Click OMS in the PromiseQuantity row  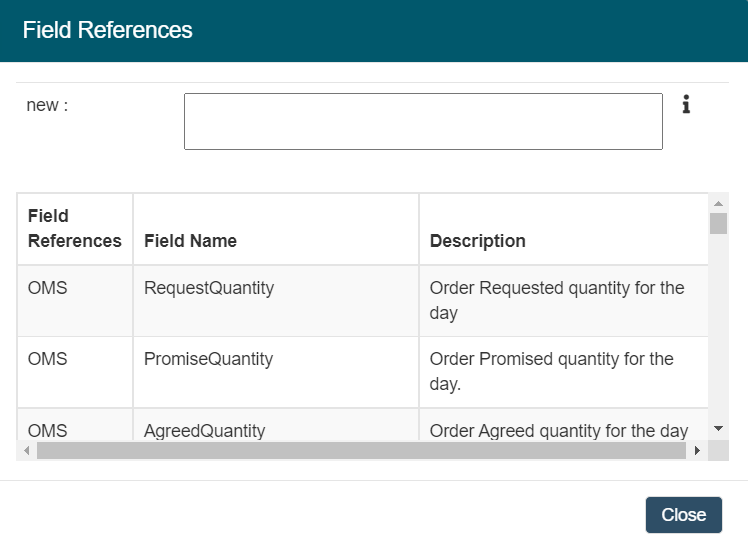coord(48,359)
